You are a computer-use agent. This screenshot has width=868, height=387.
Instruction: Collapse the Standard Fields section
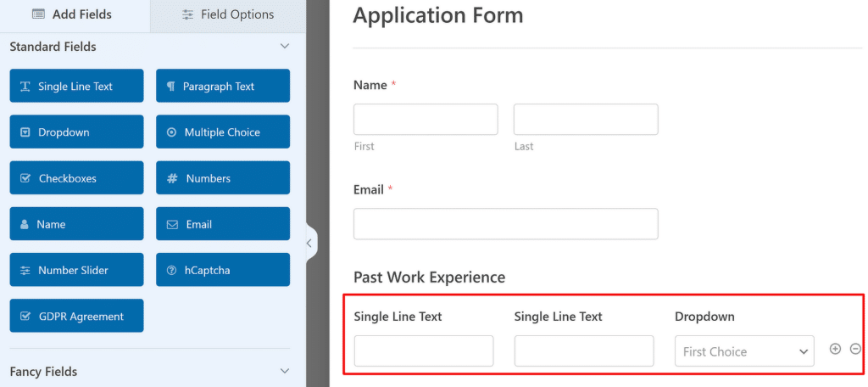click(x=285, y=46)
